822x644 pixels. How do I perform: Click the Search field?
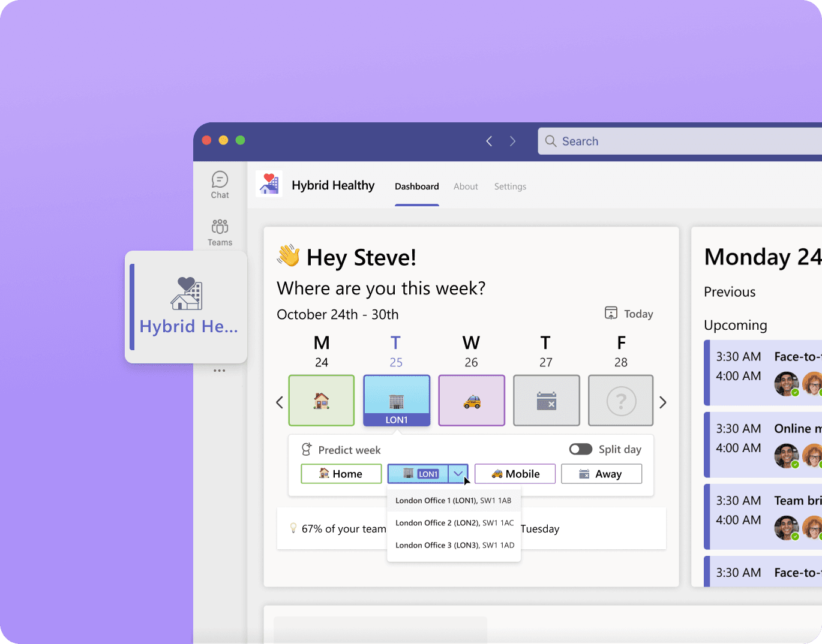[x=680, y=142]
